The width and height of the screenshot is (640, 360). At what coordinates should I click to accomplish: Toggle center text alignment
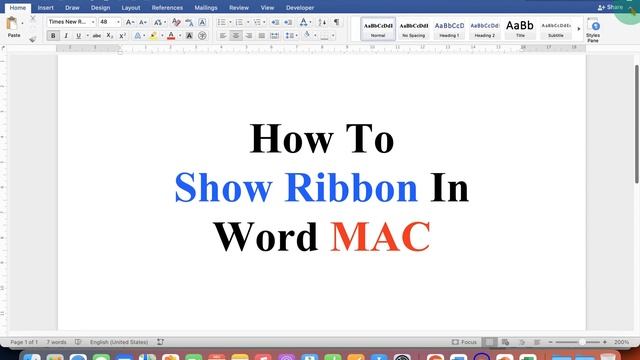[x=236, y=36]
